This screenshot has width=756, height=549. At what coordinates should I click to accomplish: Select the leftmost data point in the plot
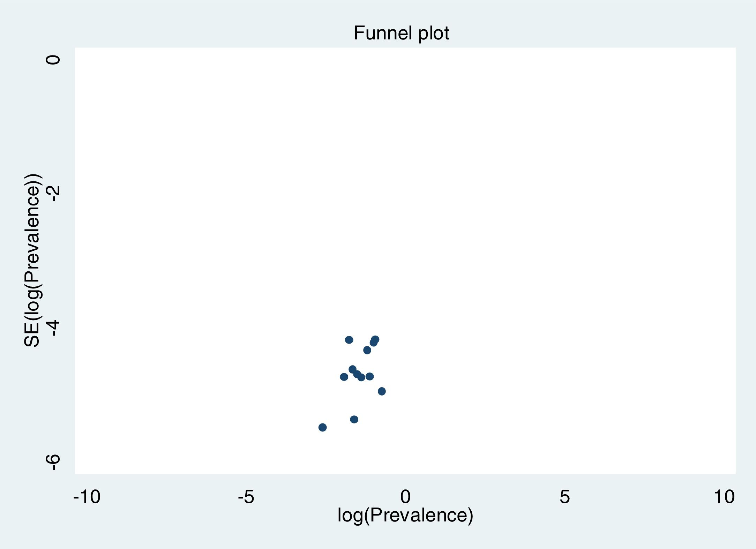pyautogui.click(x=322, y=427)
